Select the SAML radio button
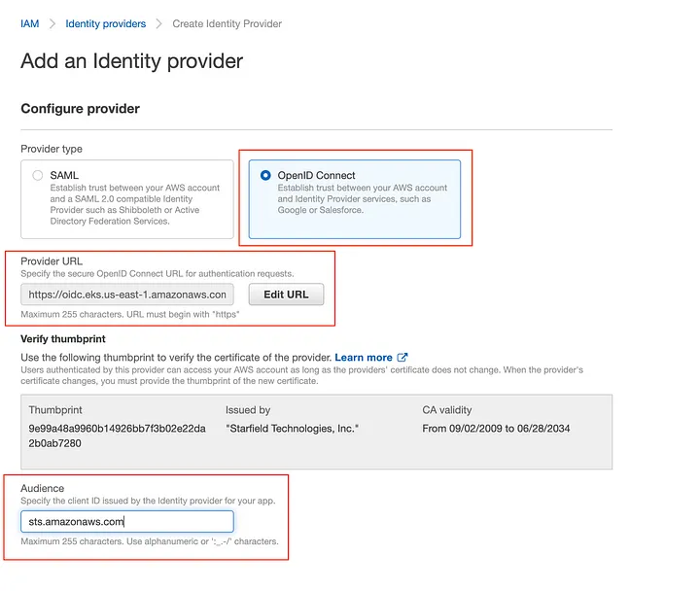 [x=38, y=175]
